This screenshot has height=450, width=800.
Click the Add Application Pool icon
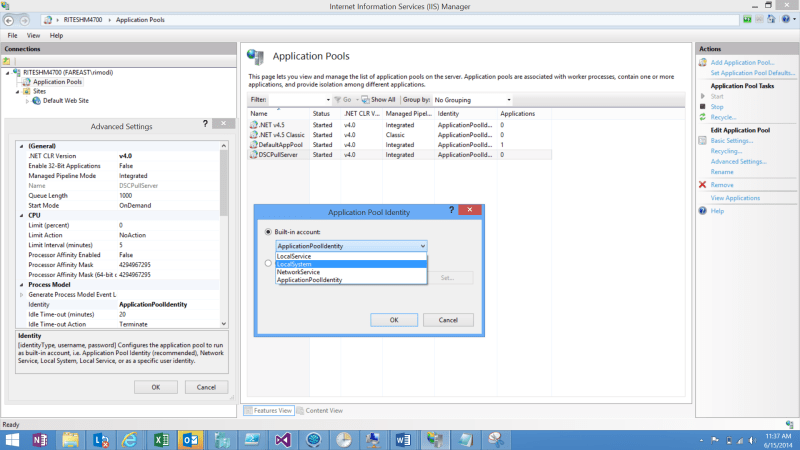[x=703, y=62]
